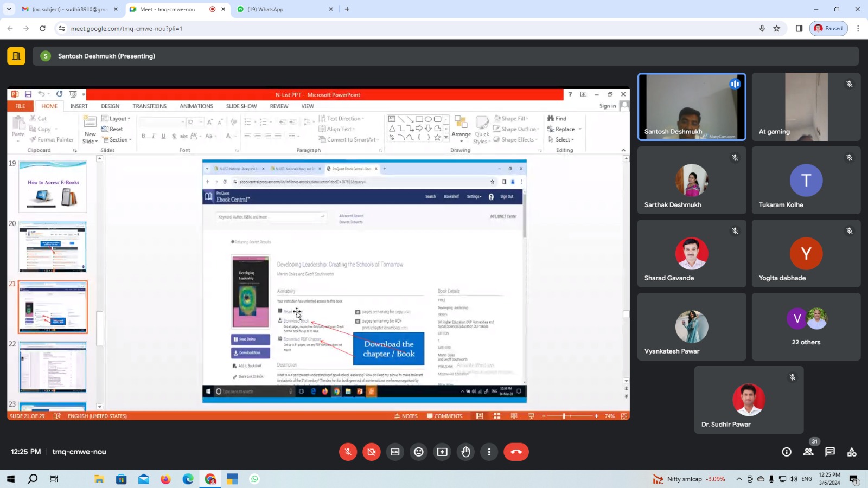Switch to the WhatsApp browser tab
This screenshot has width=868, height=488.
pos(282,9)
